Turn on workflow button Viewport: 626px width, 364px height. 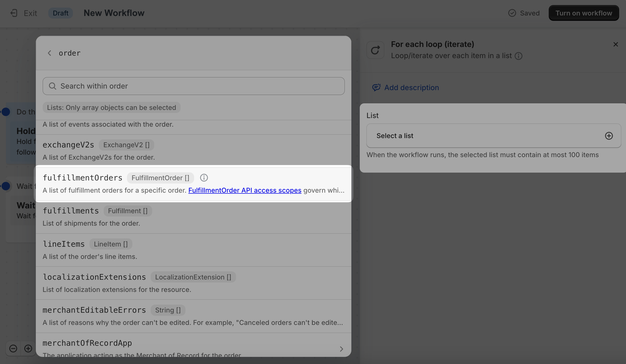click(x=584, y=13)
